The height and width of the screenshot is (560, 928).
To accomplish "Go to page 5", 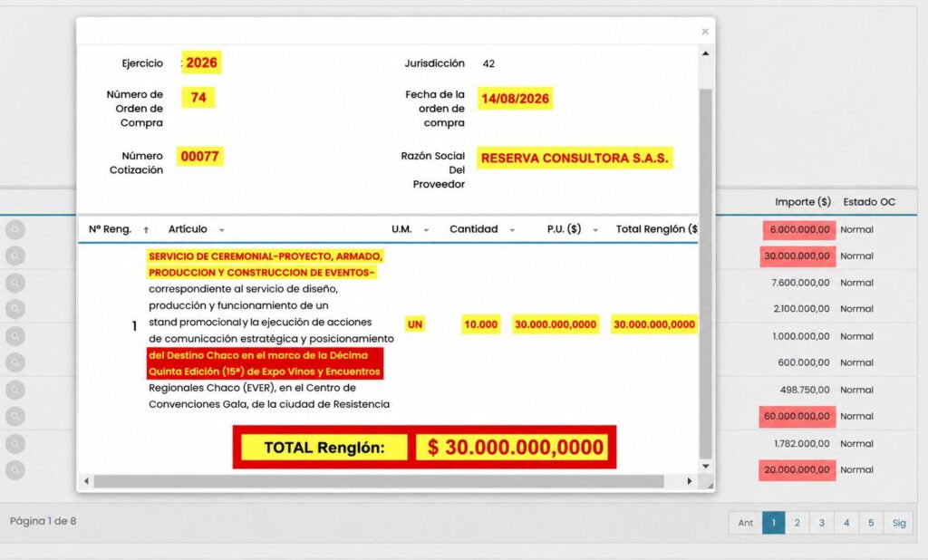I will 871,523.
